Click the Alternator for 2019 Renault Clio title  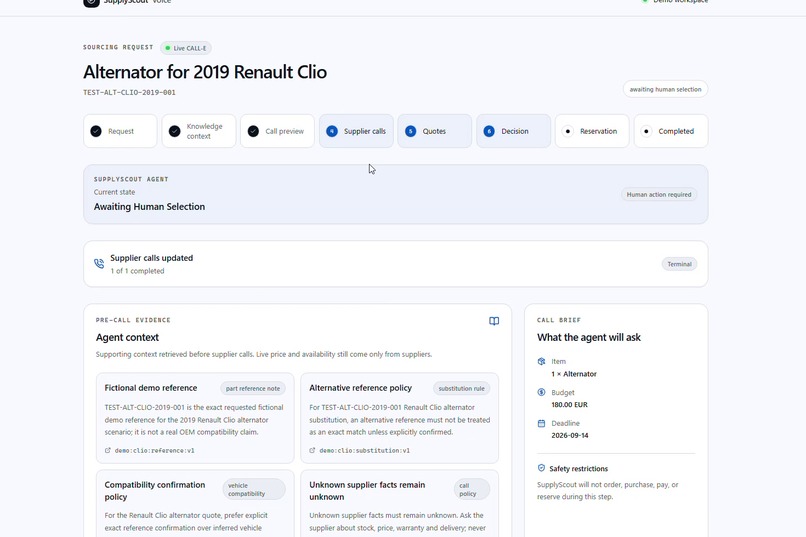[x=205, y=72]
